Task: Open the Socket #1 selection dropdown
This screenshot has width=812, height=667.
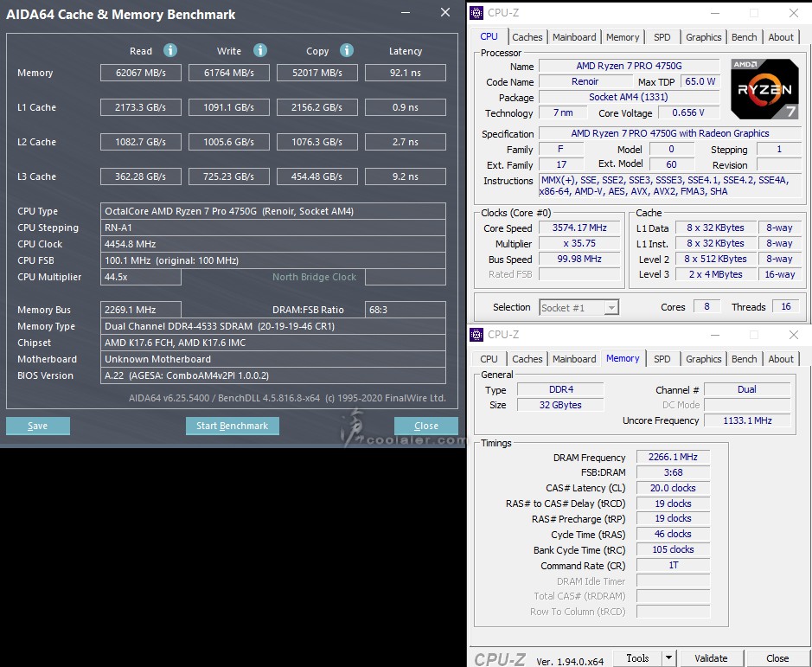Action: pyautogui.click(x=579, y=308)
